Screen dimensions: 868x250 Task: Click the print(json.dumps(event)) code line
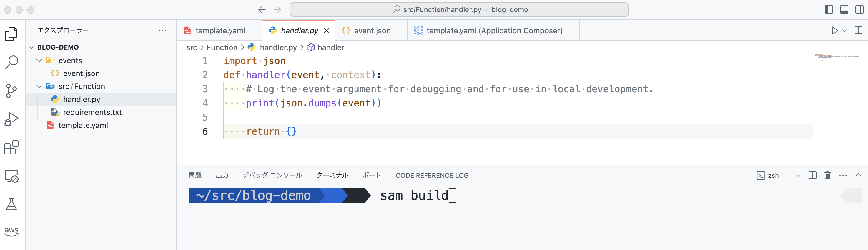click(313, 103)
